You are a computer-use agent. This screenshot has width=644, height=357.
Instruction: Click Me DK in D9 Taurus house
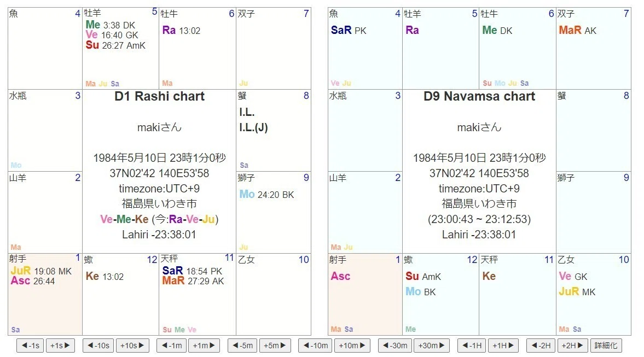pyautogui.click(x=497, y=31)
